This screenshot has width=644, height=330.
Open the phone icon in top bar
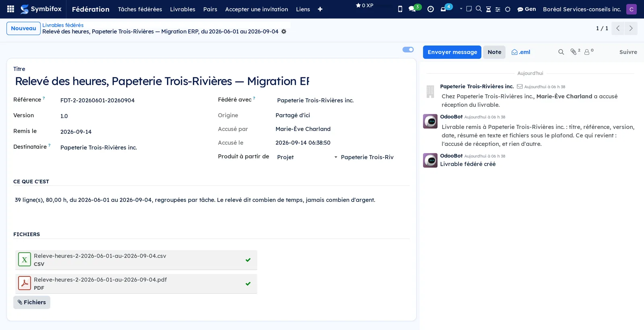[400, 9]
